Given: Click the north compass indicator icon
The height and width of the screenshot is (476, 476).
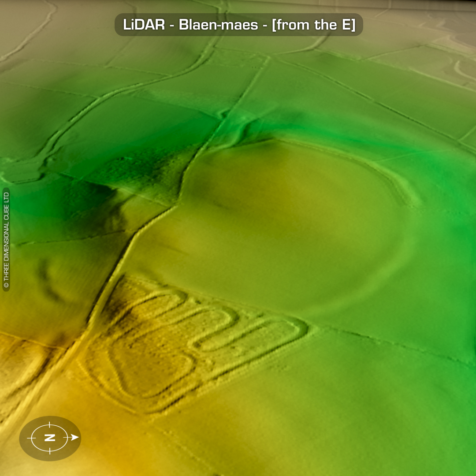Looking at the screenshot, I should 50,438.
